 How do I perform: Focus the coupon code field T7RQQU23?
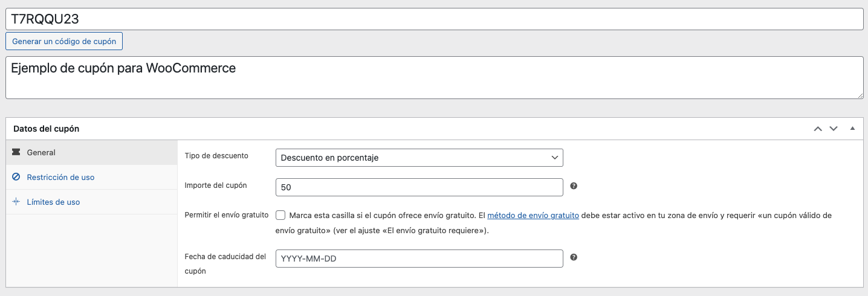point(433,19)
